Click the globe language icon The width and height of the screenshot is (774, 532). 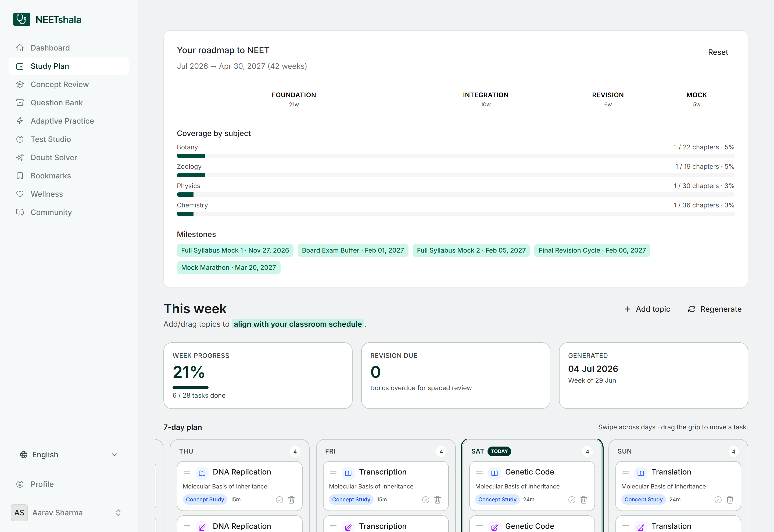point(24,455)
